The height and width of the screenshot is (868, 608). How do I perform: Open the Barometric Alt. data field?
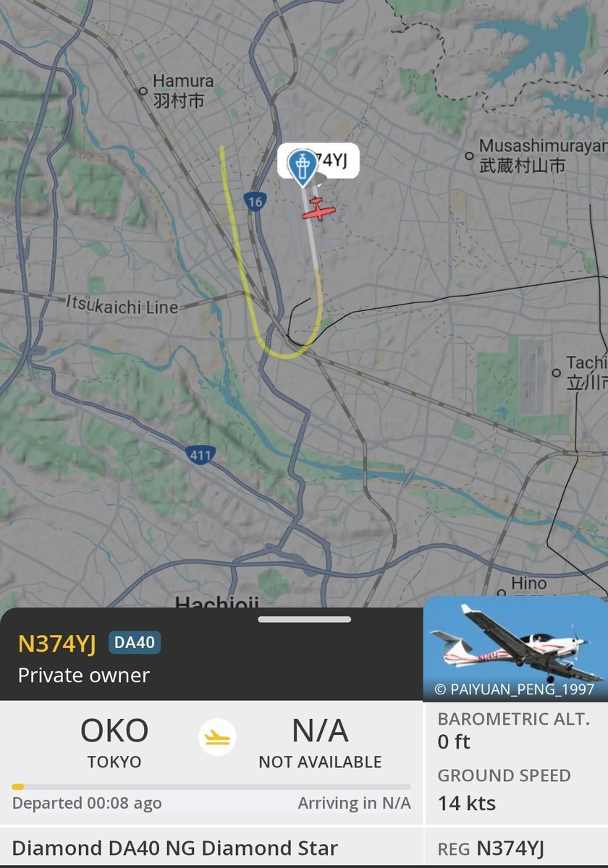click(514, 730)
